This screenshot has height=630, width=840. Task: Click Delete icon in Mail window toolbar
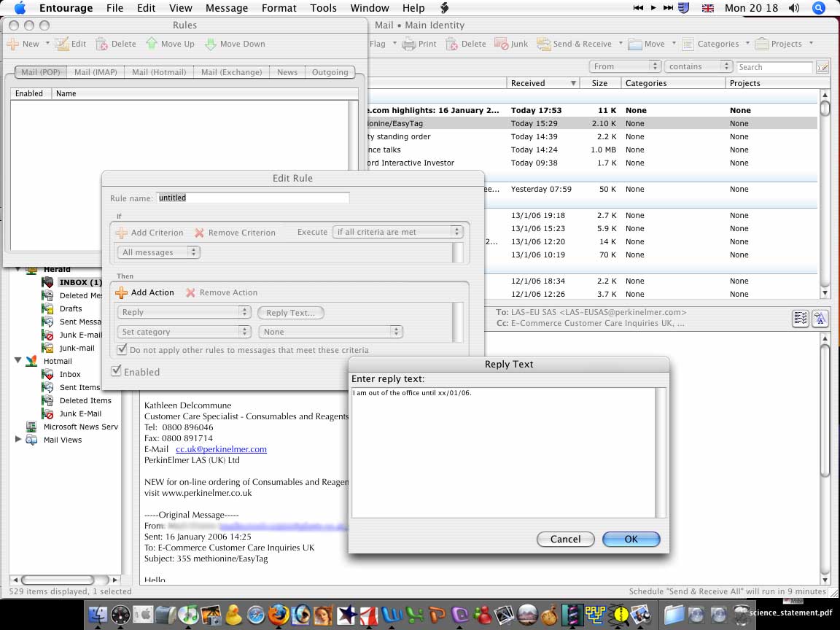click(x=451, y=44)
